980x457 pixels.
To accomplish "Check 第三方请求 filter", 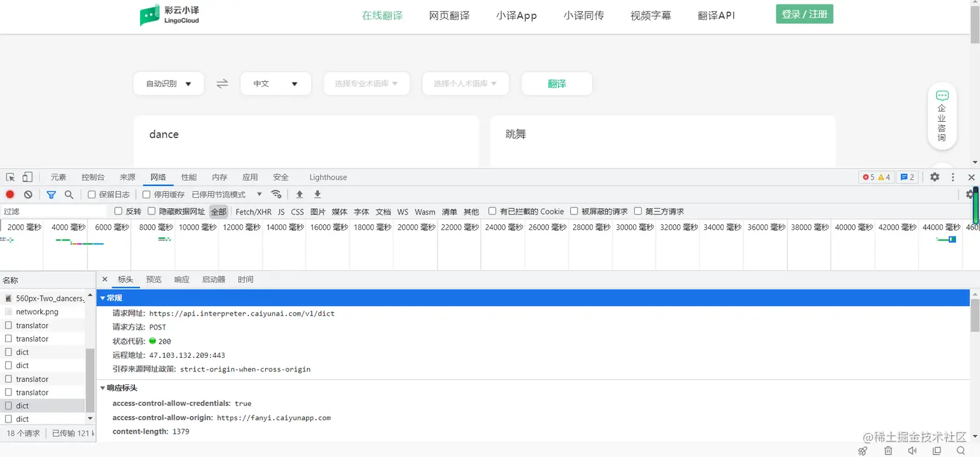I will click(638, 211).
